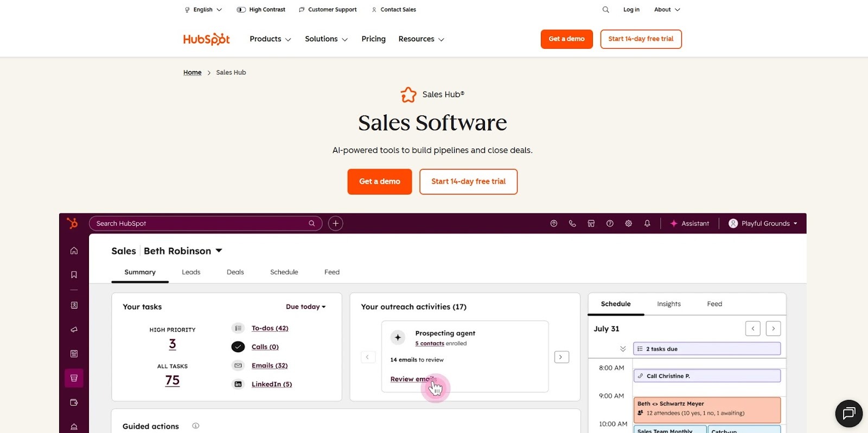Select the Summary tab
The width and height of the screenshot is (868, 433).
(x=140, y=272)
